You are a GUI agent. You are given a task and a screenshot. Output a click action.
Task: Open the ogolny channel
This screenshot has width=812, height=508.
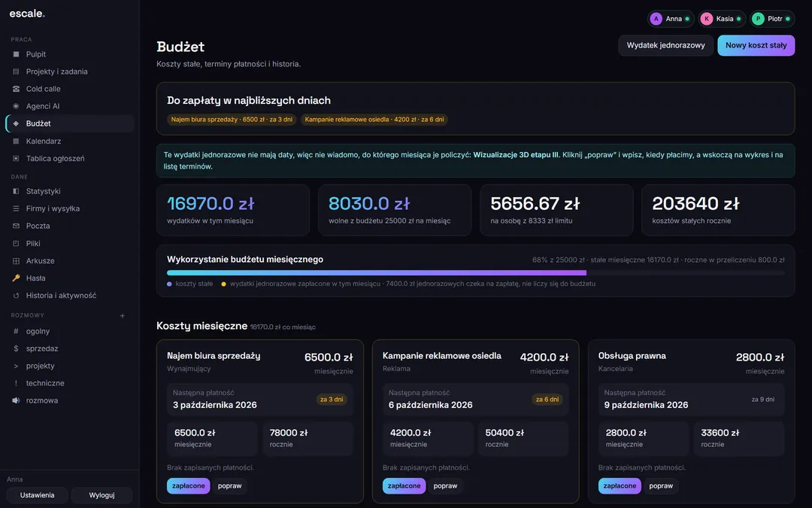[x=70, y=331]
